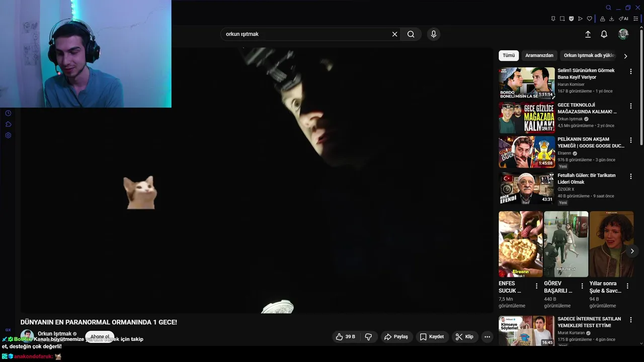This screenshot has width=644, height=362.
Task: Like the video (39 B)
Action: coord(346,337)
